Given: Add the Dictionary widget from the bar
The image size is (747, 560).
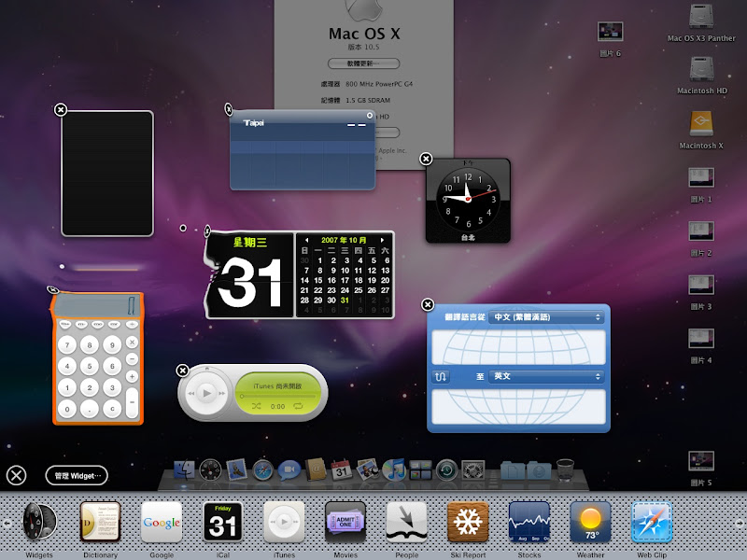Looking at the screenshot, I should tap(100, 522).
